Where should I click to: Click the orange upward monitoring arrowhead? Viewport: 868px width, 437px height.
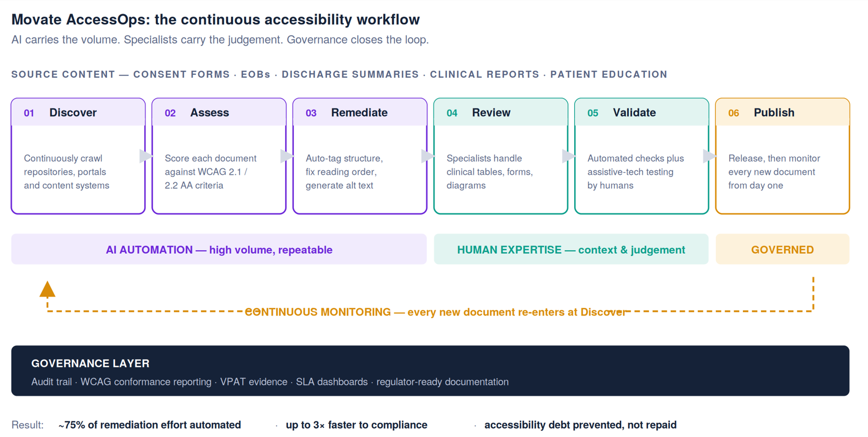[x=47, y=289]
